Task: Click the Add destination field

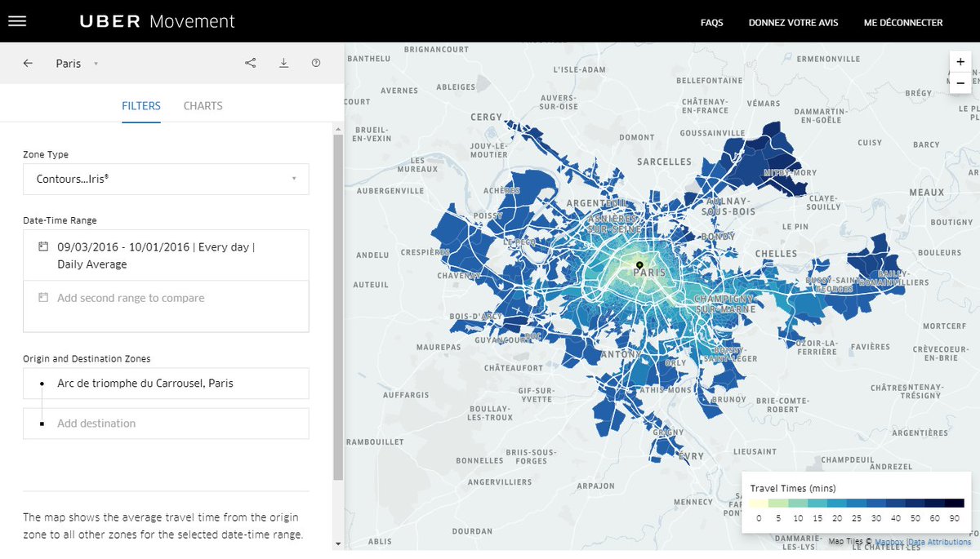Action: (x=166, y=424)
